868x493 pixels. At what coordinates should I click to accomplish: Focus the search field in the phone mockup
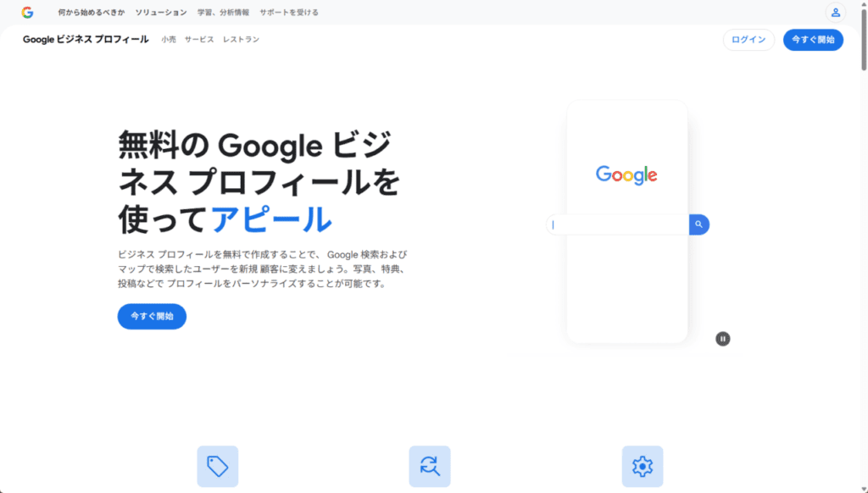coord(619,224)
